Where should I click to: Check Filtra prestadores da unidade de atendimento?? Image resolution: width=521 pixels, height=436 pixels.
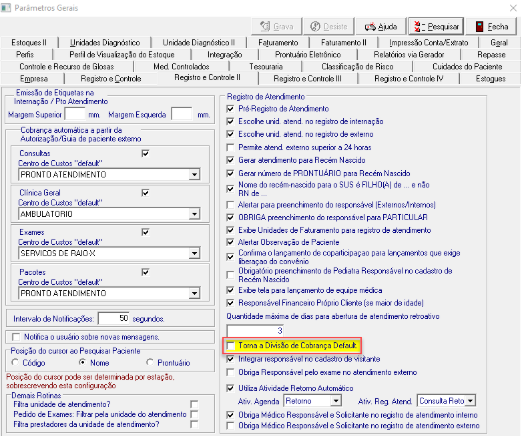[194, 424]
